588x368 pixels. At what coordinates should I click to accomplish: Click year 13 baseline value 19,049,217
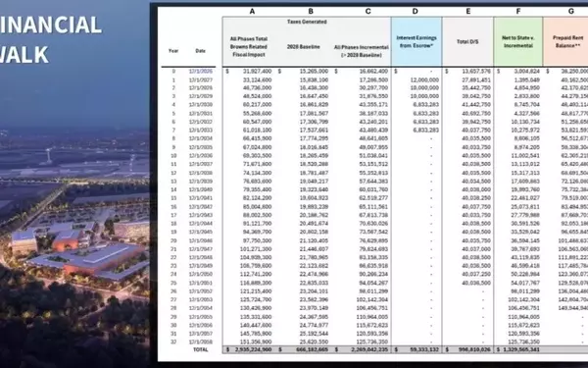click(x=314, y=182)
